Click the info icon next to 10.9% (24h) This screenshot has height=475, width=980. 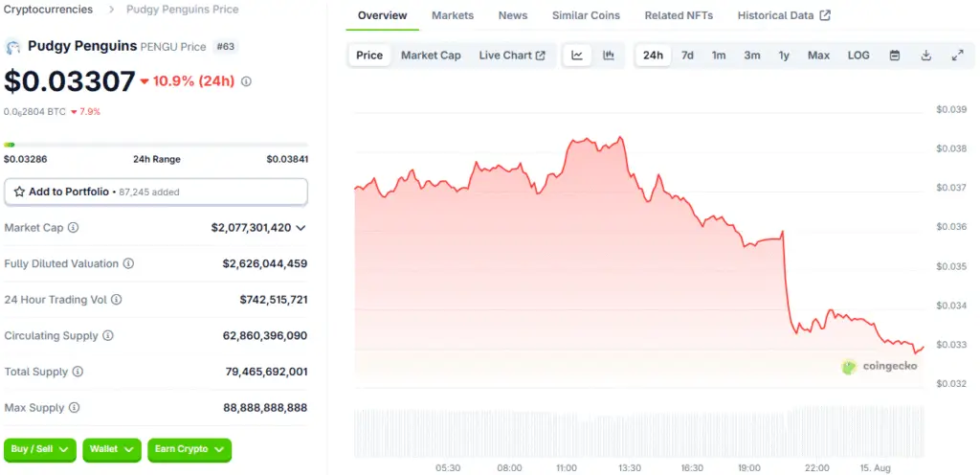coord(246,81)
